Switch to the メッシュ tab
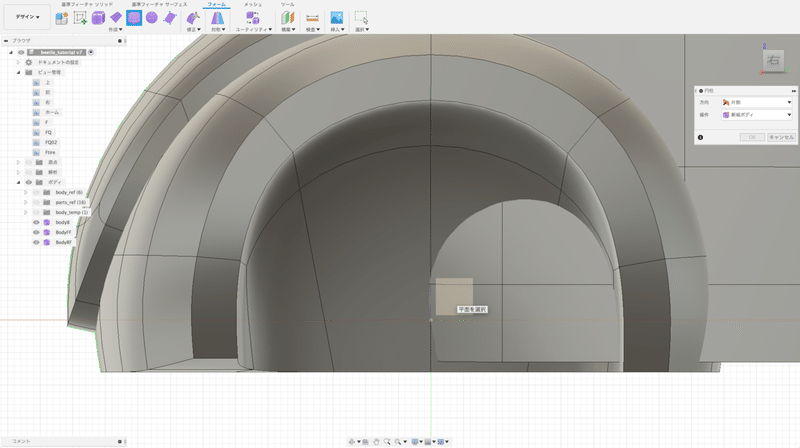Screen dimensions: 800x448 coord(253,4)
